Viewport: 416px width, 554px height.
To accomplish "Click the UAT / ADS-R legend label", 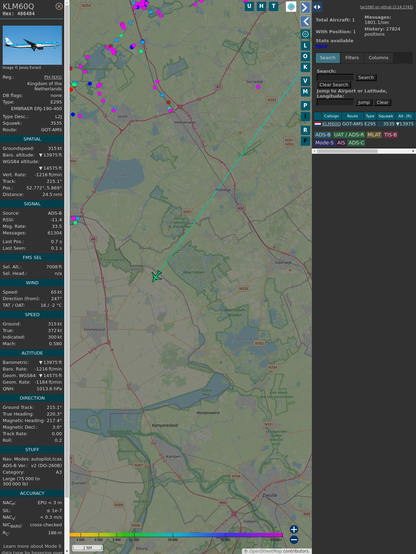I will tap(349, 135).
